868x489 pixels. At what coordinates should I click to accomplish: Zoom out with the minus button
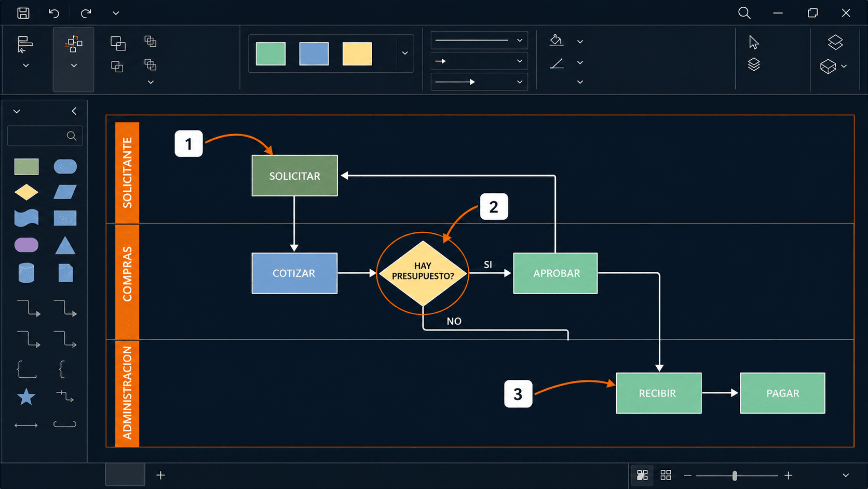688,475
